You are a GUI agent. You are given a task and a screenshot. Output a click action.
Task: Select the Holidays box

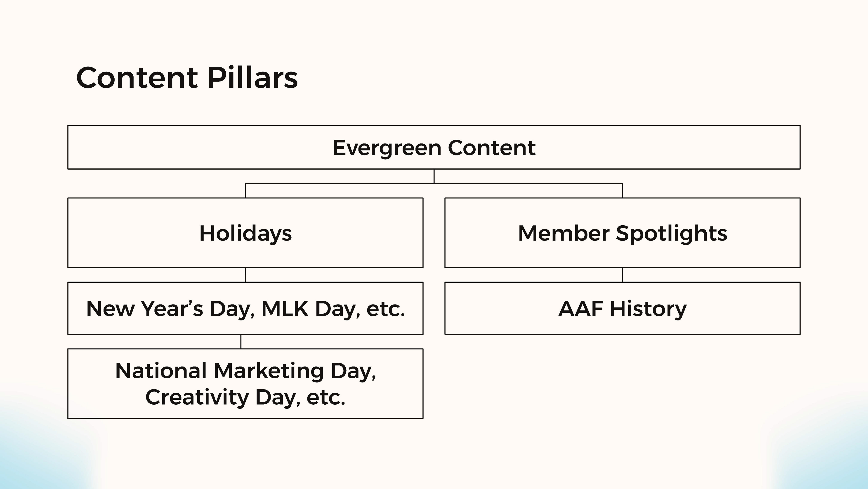click(x=245, y=233)
